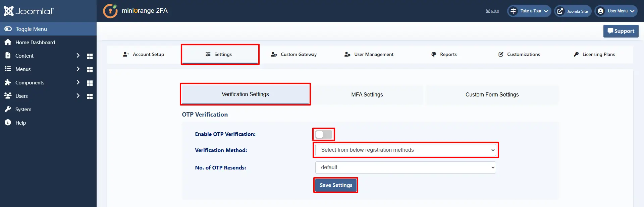
Task: Expand the Components submenu chevron
Action: tap(78, 82)
